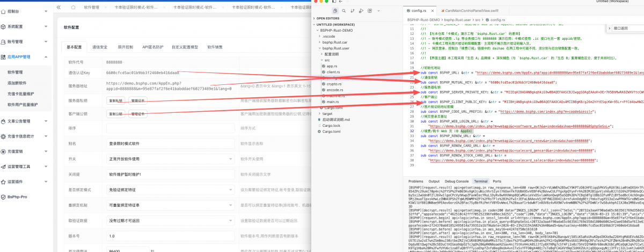Collapse the admin sidebar with double-arrow icon
Viewport: 644px width, 252px height.
58,8
